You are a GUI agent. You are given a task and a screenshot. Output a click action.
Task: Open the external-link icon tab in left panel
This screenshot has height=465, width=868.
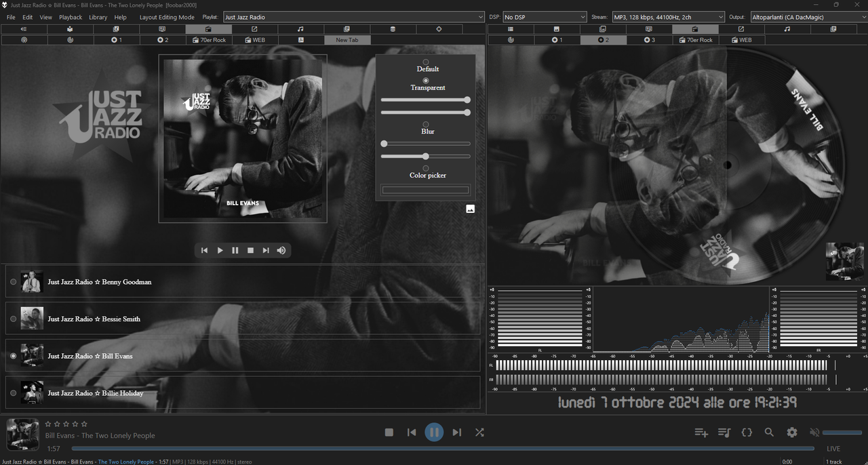pyautogui.click(x=254, y=29)
